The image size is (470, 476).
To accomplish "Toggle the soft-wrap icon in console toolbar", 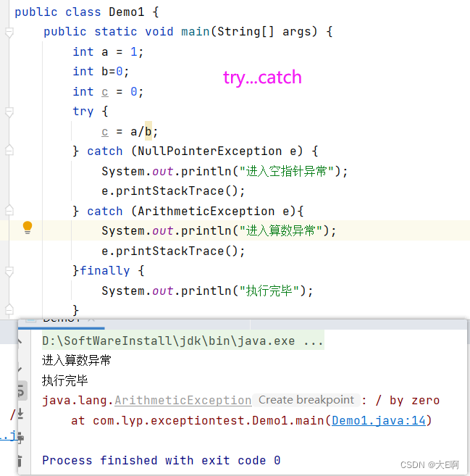I will pos(20,393).
